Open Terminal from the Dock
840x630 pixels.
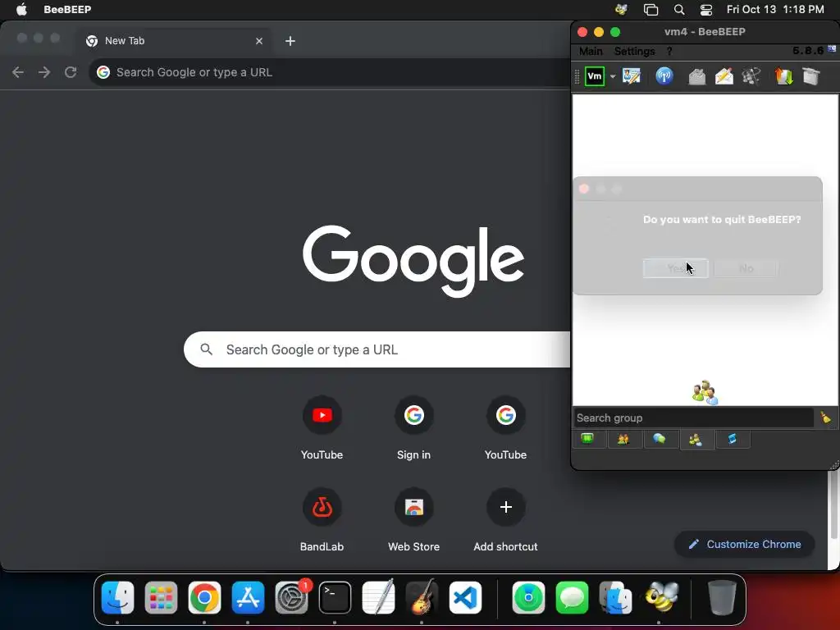point(335,597)
